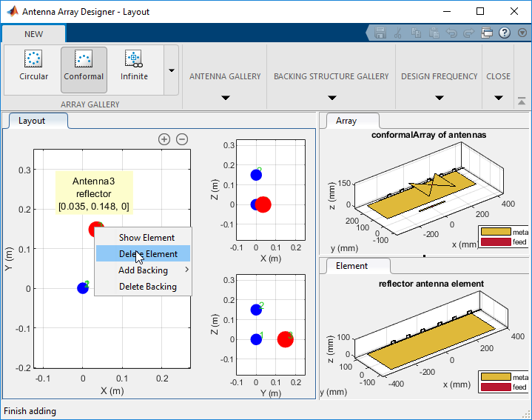
Task: Click the MATLAB logo in title bar
Action: [x=13, y=11]
